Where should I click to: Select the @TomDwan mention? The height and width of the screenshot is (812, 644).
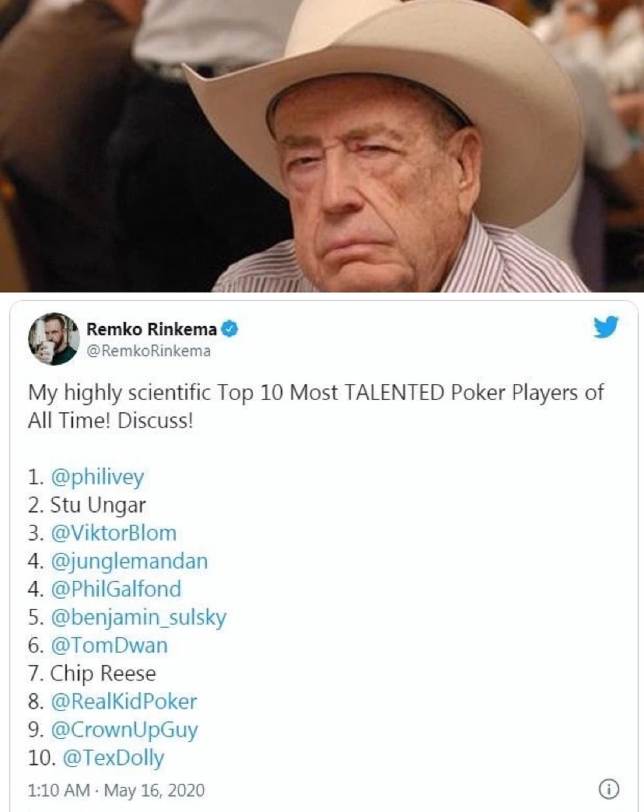tap(109, 646)
